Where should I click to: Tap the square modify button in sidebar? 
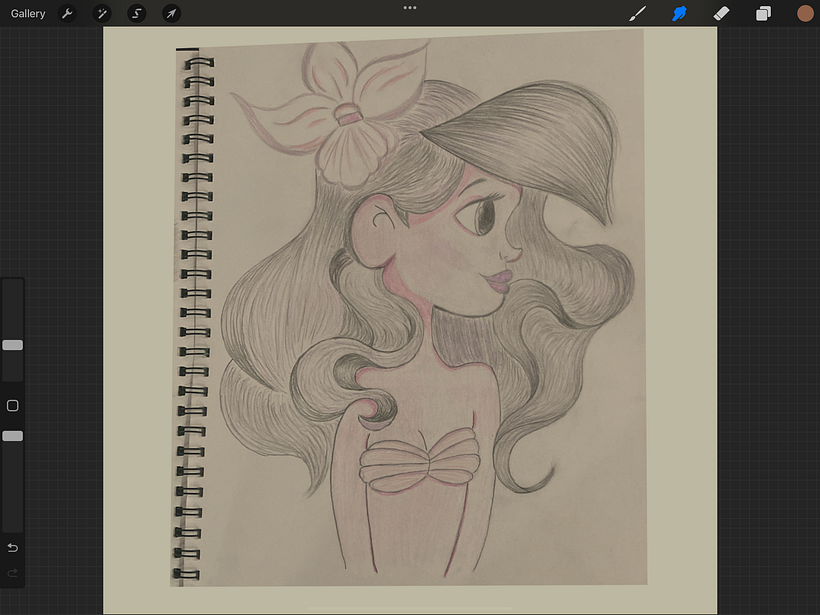(x=13, y=406)
